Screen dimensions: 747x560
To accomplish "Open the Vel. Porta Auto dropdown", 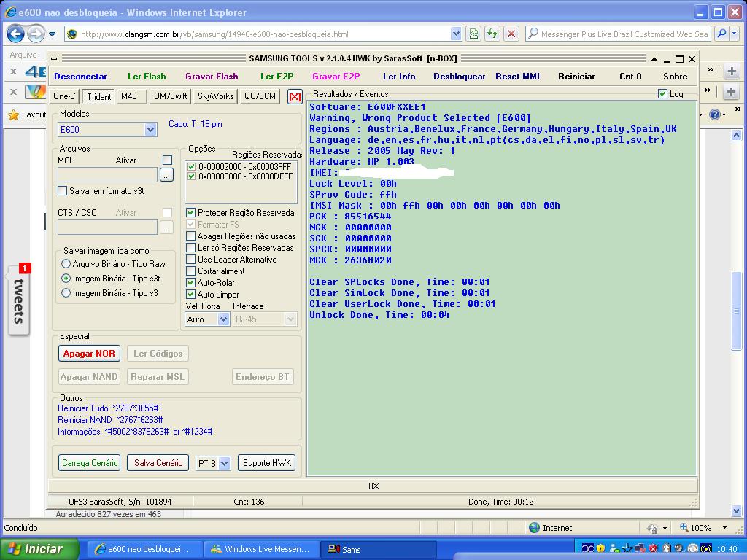I will (223, 319).
